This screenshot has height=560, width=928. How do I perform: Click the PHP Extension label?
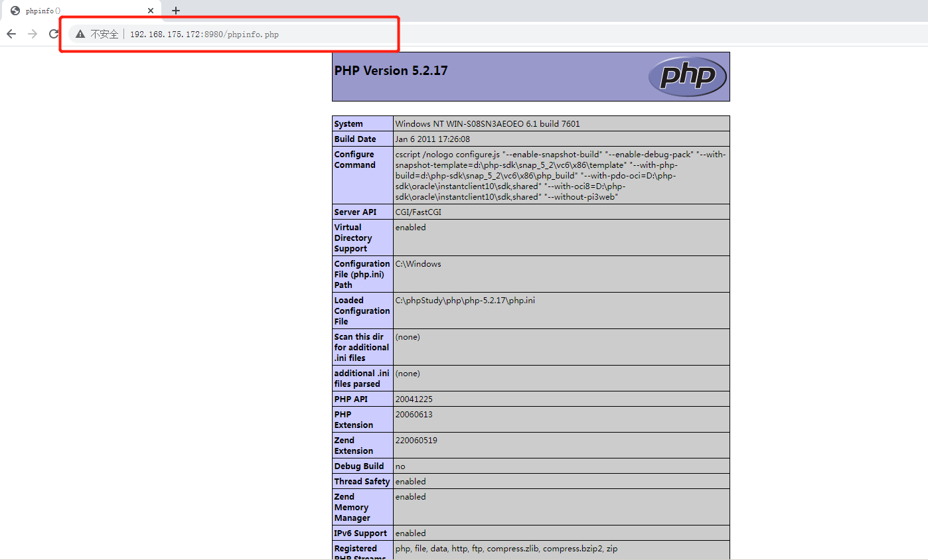pos(354,420)
